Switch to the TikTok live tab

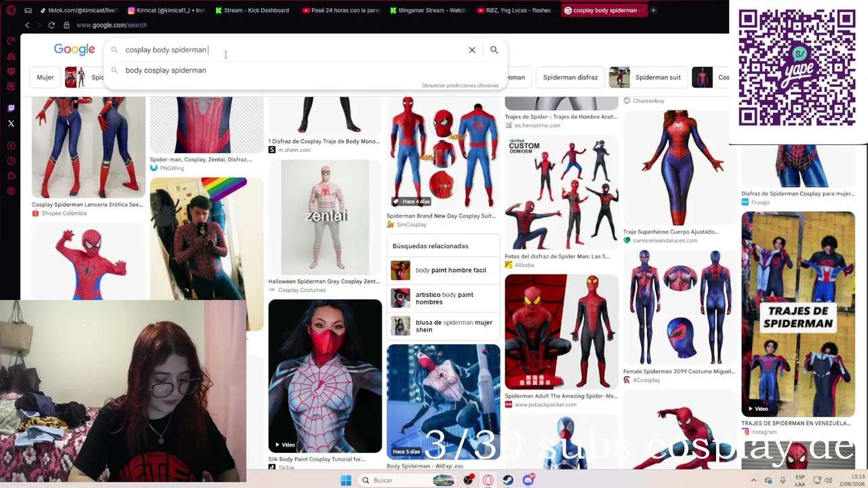pyautogui.click(x=79, y=10)
